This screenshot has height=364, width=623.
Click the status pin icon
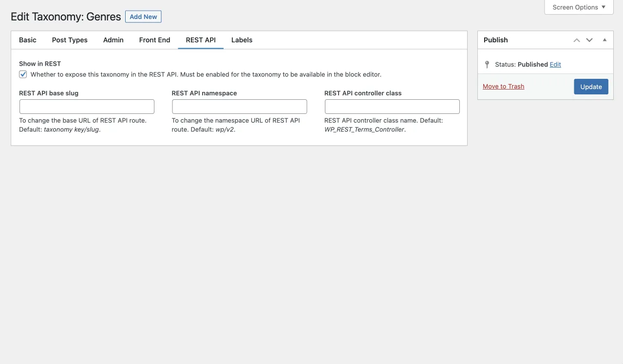(x=487, y=64)
